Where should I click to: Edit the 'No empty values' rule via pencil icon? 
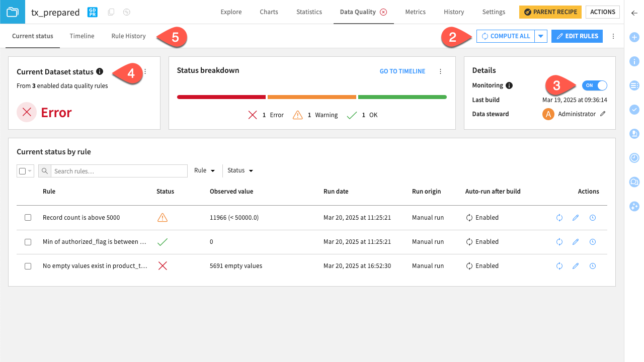click(576, 265)
